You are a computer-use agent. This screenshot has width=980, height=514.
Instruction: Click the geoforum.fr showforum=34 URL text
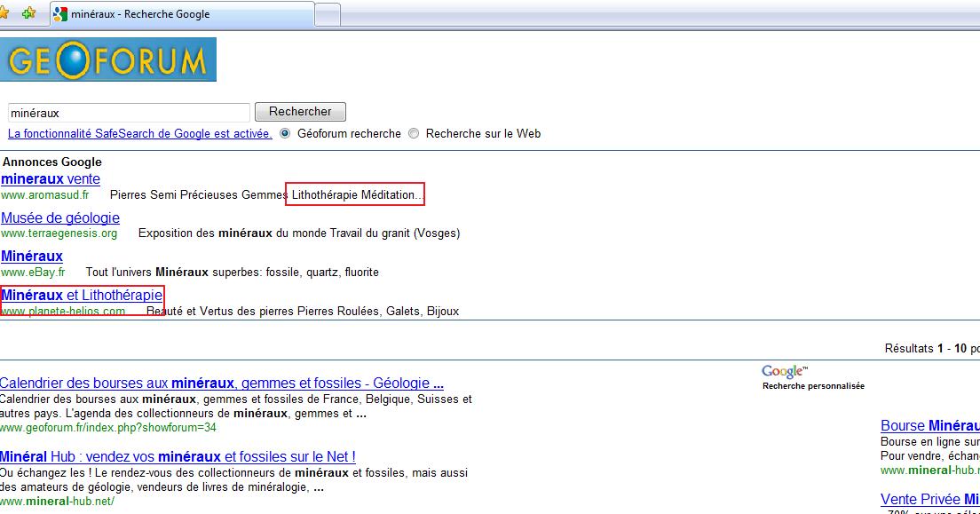[x=108, y=428]
